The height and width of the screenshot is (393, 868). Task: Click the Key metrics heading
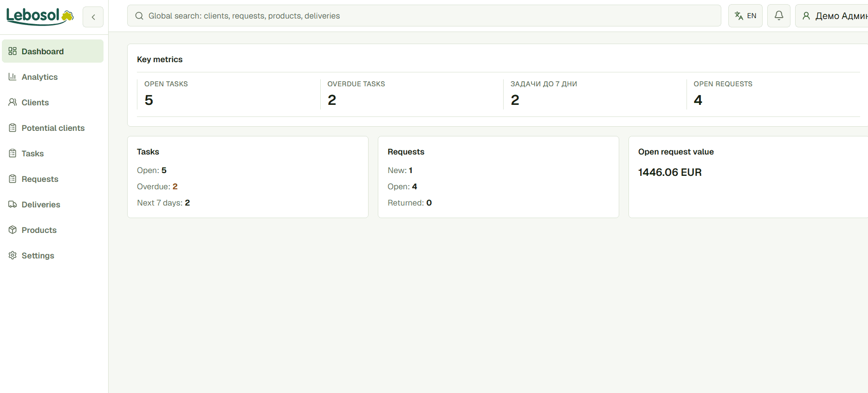160,59
